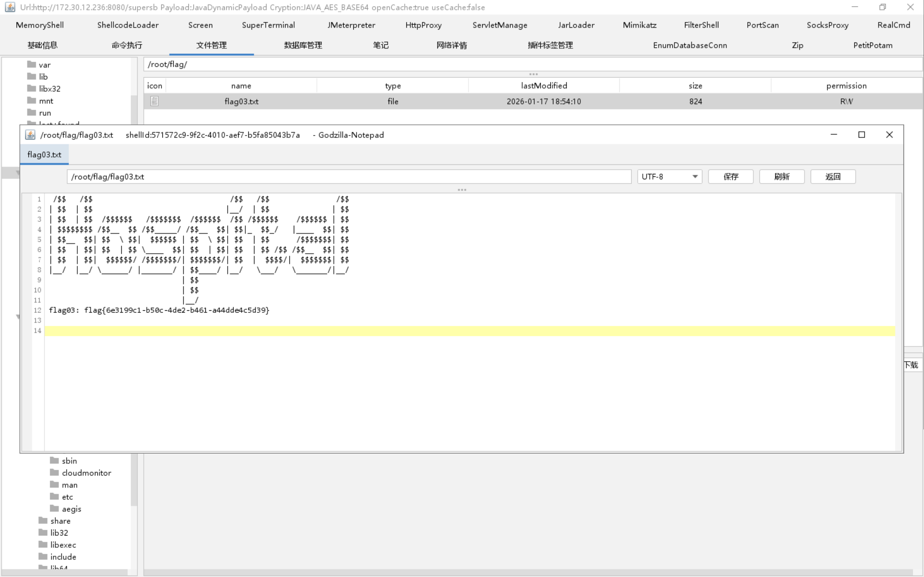Select the sbin folder icon
Viewport: 924px width, 577px height.
click(55, 460)
